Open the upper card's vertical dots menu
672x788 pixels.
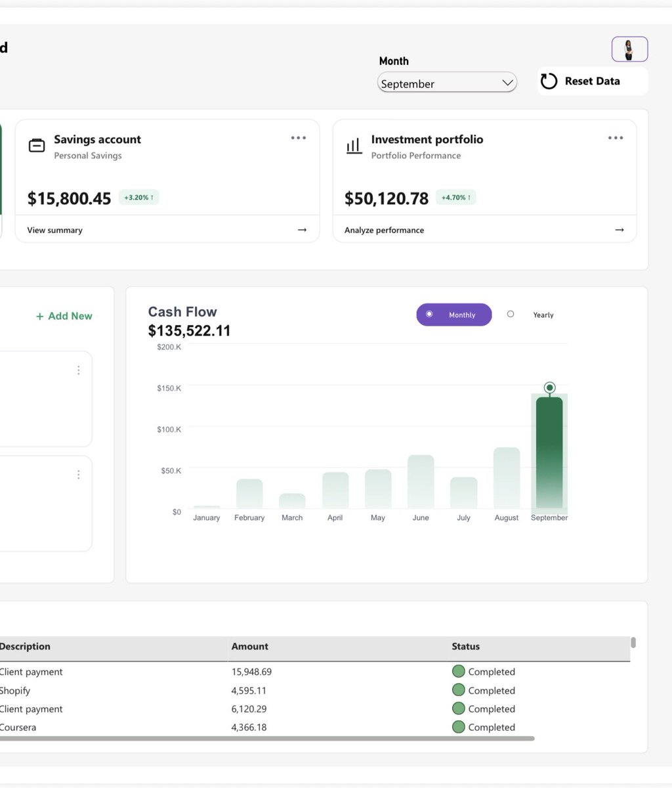click(79, 370)
